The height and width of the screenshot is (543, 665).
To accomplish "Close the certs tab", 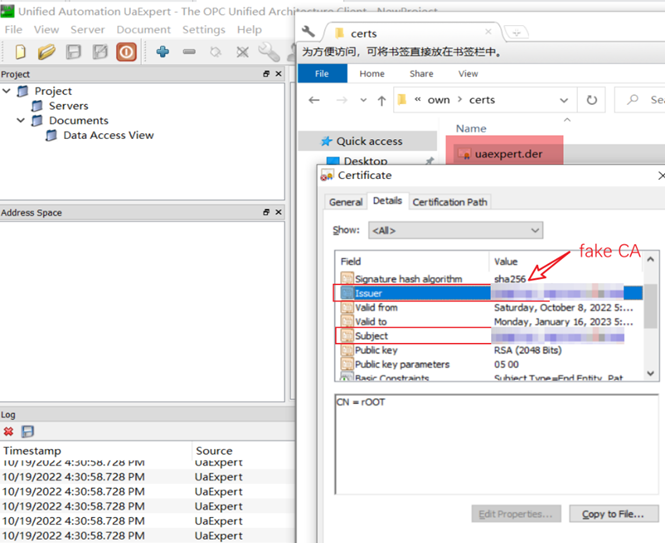I will coord(489,32).
